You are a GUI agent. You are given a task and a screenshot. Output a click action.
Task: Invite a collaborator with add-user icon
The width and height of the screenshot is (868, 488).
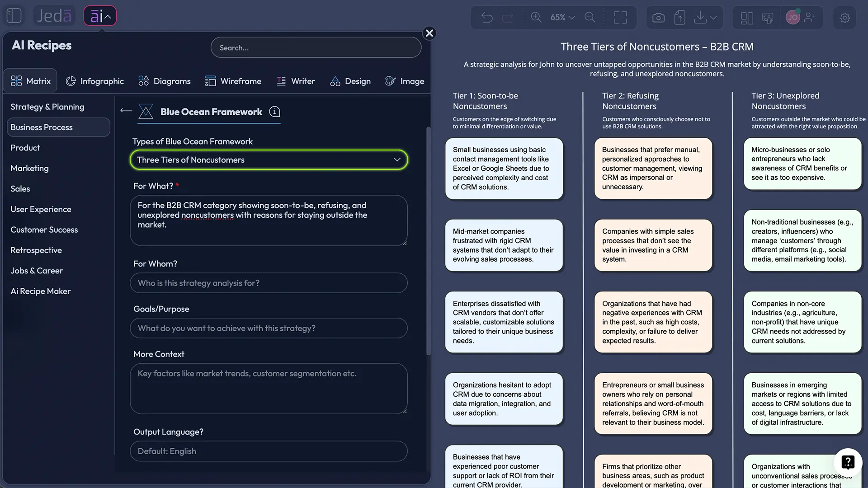[x=810, y=18]
